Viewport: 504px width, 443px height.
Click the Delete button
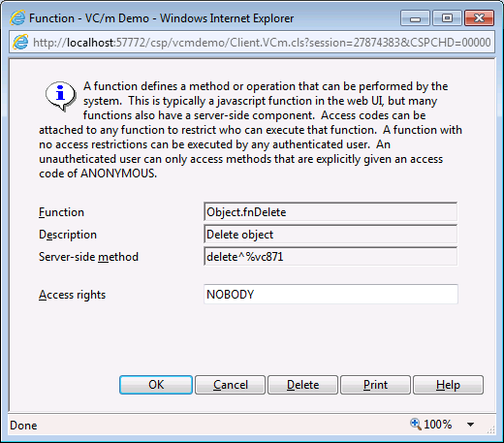pyautogui.click(x=302, y=385)
